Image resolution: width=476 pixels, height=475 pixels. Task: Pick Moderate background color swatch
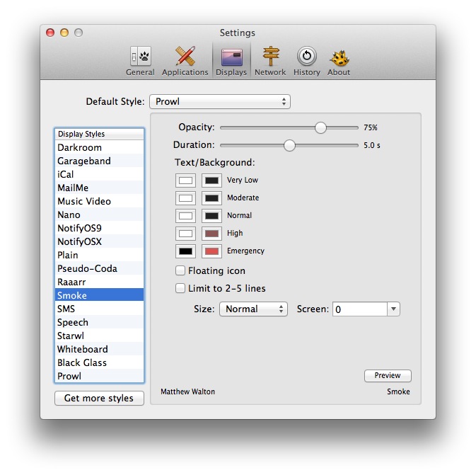211,198
